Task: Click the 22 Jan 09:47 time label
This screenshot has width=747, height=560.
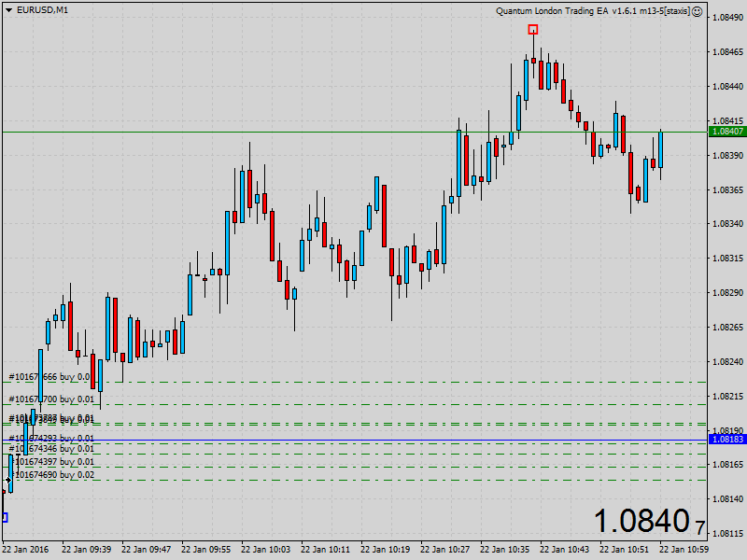Action: pos(147,550)
